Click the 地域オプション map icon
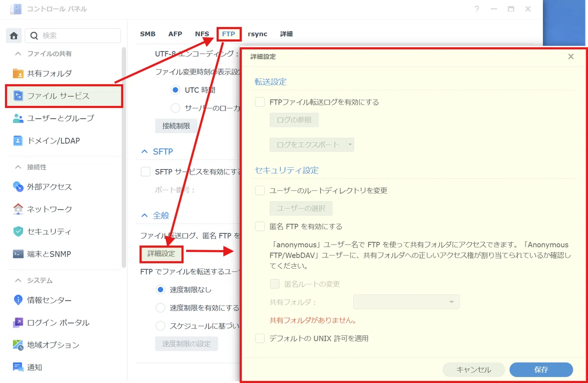The width and height of the screenshot is (588, 383). pyautogui.click(x=18, y=345)
